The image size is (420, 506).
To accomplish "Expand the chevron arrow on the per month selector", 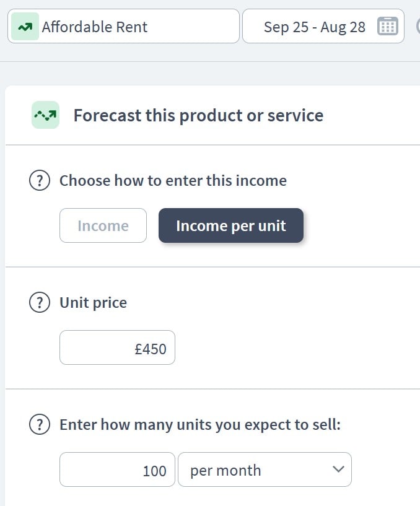I will (x=338, y=469).
